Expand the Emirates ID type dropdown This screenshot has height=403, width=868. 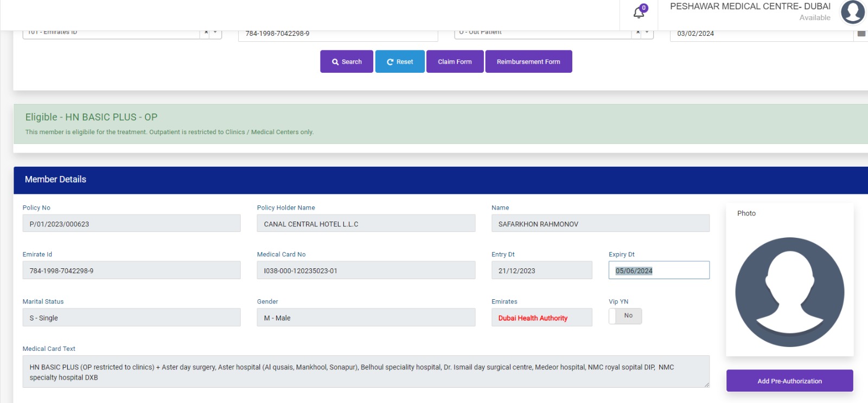(215, 33)
